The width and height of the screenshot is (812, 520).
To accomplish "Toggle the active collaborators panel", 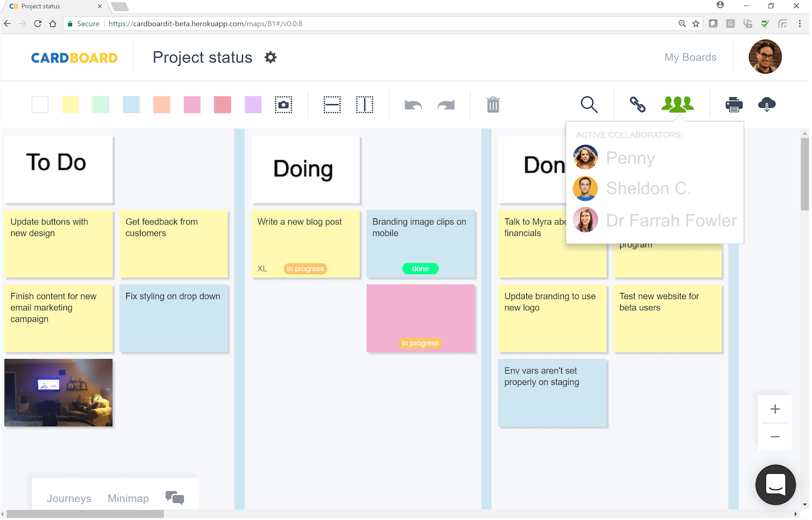I will point(678,104).
